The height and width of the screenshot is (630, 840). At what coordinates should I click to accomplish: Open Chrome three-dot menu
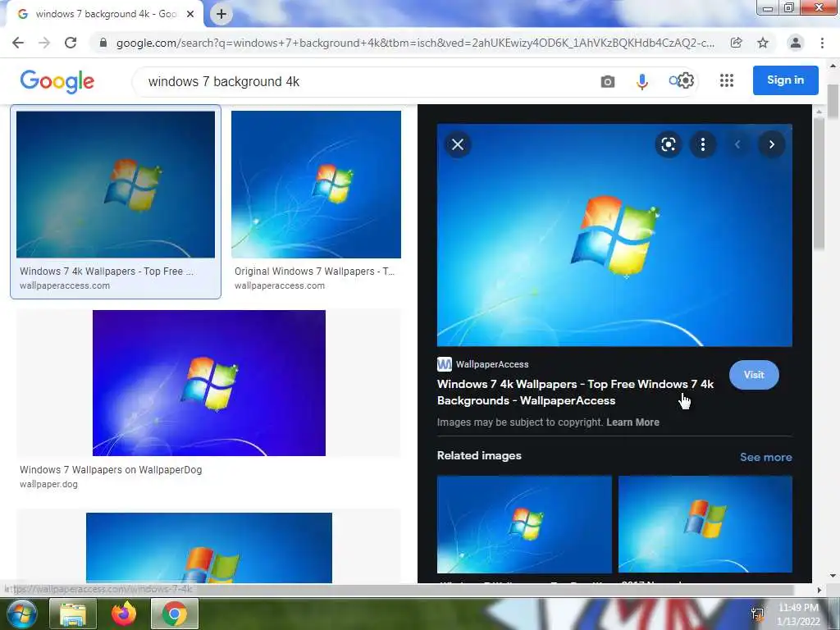822,43
